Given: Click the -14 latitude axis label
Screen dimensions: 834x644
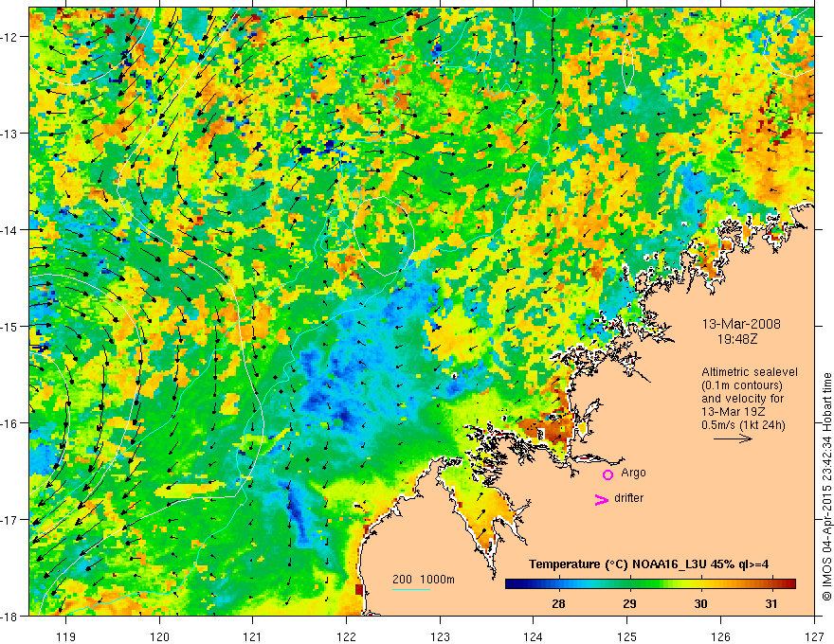Looking at the screenshot, I should (9, 230).
